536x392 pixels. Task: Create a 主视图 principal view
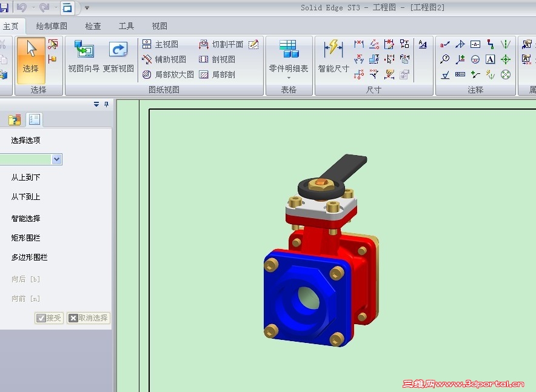click(x=160, y=44)
